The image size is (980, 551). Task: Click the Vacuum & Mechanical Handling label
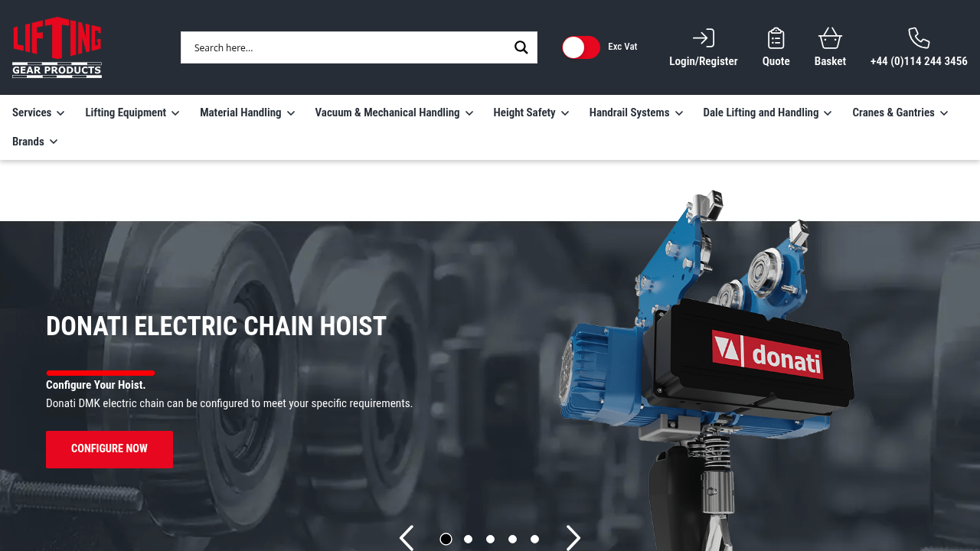click(387, 112)
